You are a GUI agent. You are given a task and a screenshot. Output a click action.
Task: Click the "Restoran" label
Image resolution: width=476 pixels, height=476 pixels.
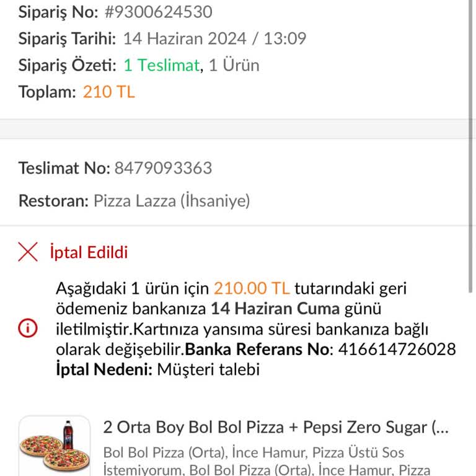coord(53,201)
